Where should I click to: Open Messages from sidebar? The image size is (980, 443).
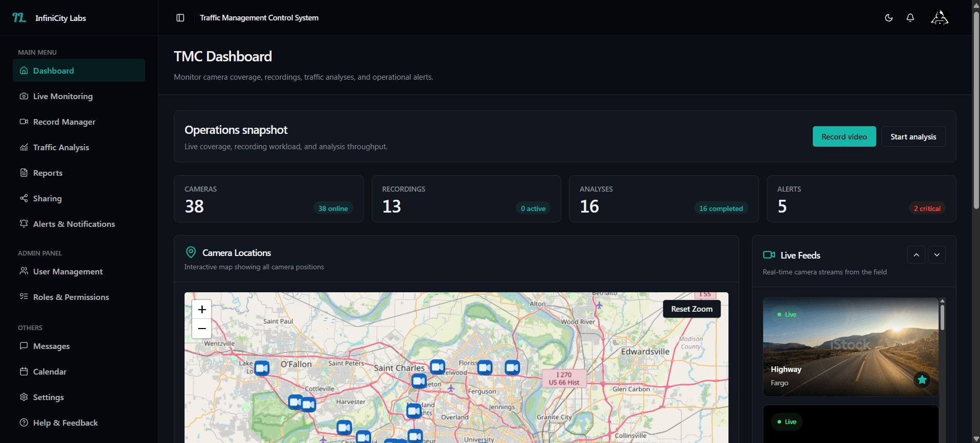click(x=79, y=346)
